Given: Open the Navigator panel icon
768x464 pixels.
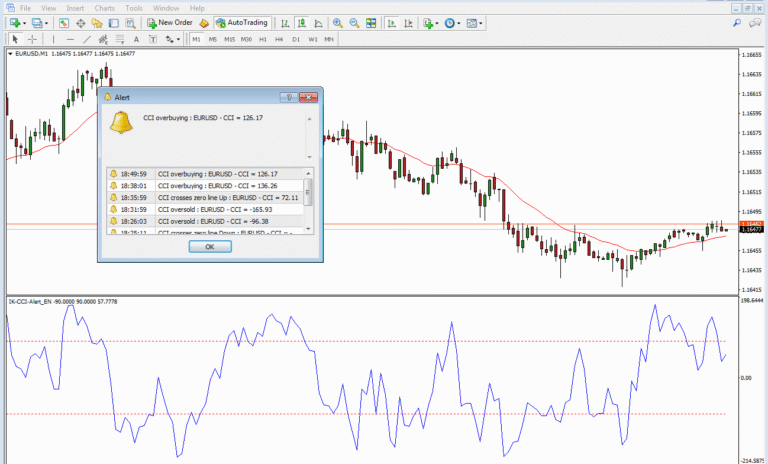Looking at the screenshot, I should [97, 23].
